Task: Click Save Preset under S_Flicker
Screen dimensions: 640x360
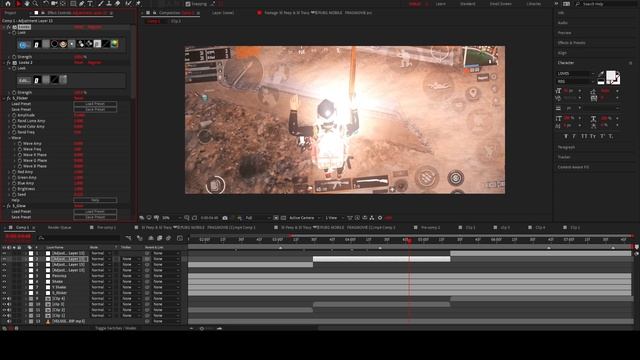Action: tap(95, 109)
